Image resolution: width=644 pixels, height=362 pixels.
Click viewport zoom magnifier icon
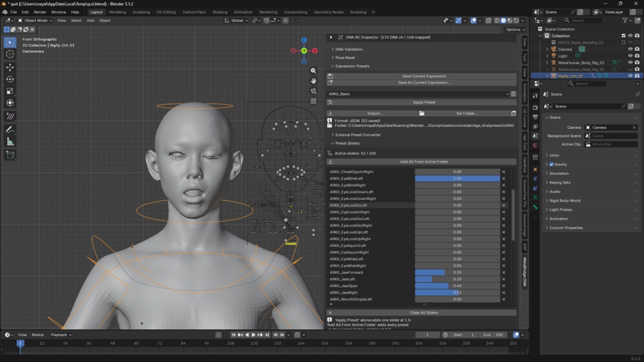coord(313,71)
